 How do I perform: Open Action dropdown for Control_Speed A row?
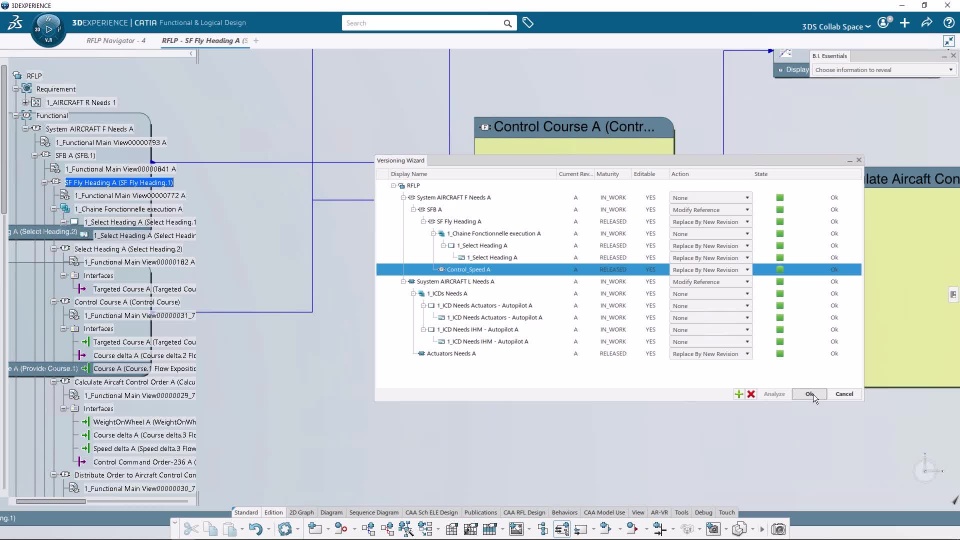point(710,270)
